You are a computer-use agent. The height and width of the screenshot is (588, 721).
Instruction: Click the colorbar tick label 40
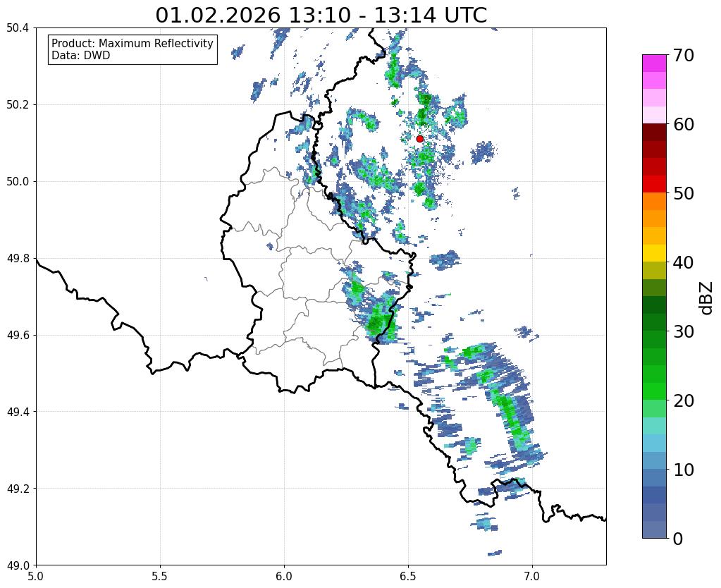point(684,262)
